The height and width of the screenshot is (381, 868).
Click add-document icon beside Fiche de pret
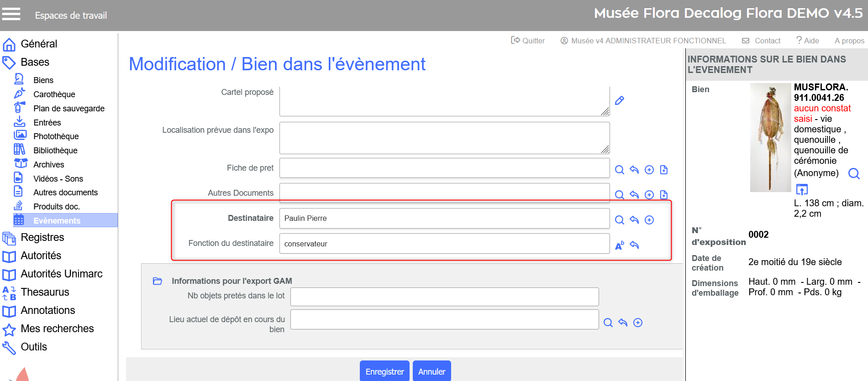[664, 170]
